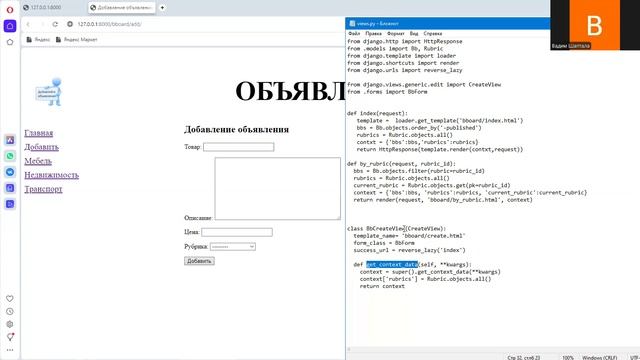Click the Описание text area
640x360 pixels.
click(278, 189)
